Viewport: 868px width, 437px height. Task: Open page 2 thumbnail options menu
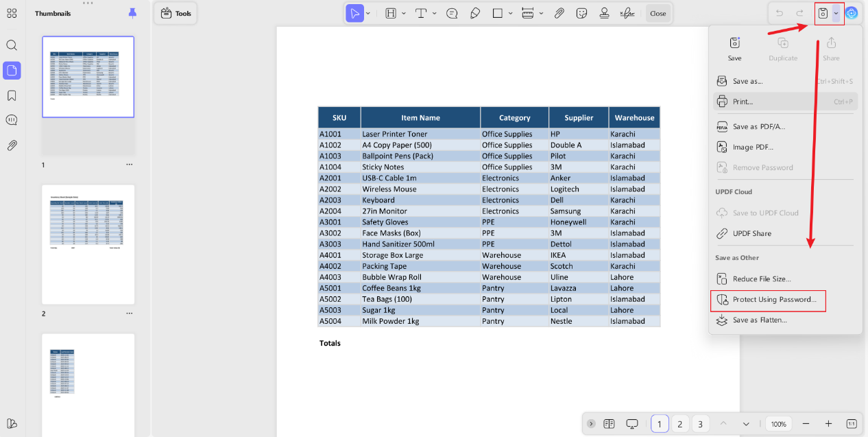coord(129,314)
